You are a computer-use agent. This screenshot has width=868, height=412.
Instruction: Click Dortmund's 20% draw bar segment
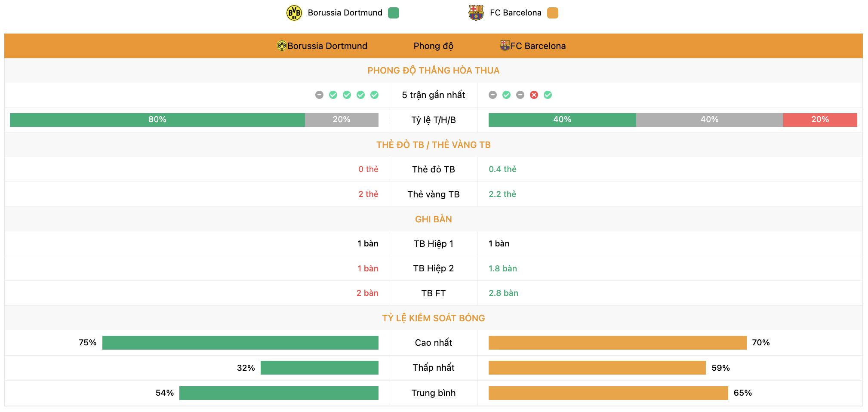(342, 120)
